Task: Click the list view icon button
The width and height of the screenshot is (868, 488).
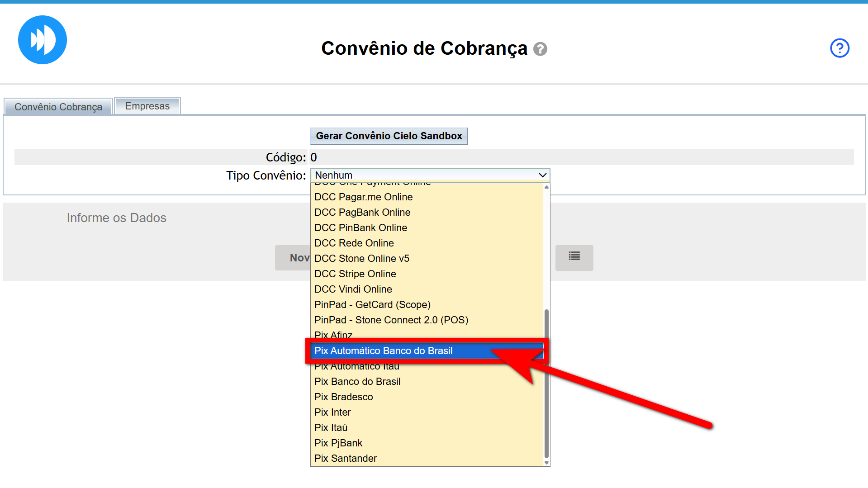Action: click(574, 257)
